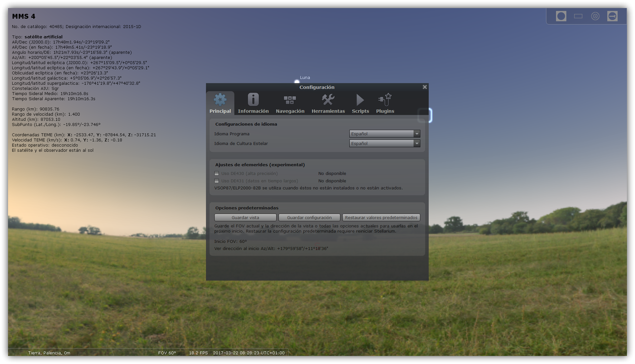Click the Luna object in the sky
The width and height of the screenshot is (635, 364).
coord(297,81)
